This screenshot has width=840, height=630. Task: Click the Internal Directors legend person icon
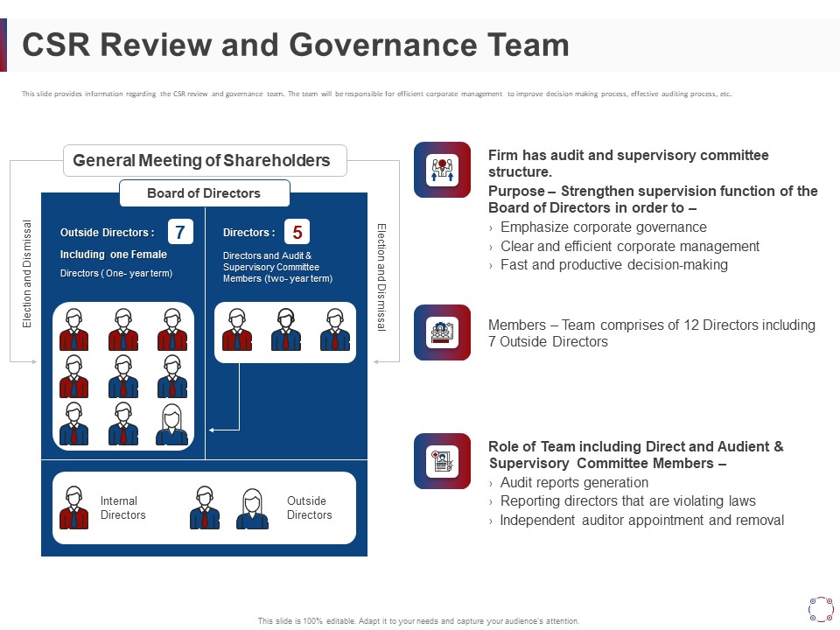(73, 507)
